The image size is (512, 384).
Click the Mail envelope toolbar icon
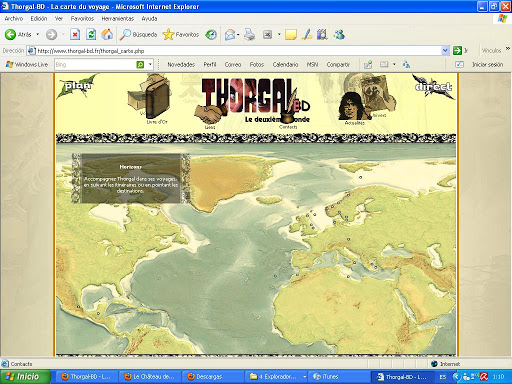[230, 34]
